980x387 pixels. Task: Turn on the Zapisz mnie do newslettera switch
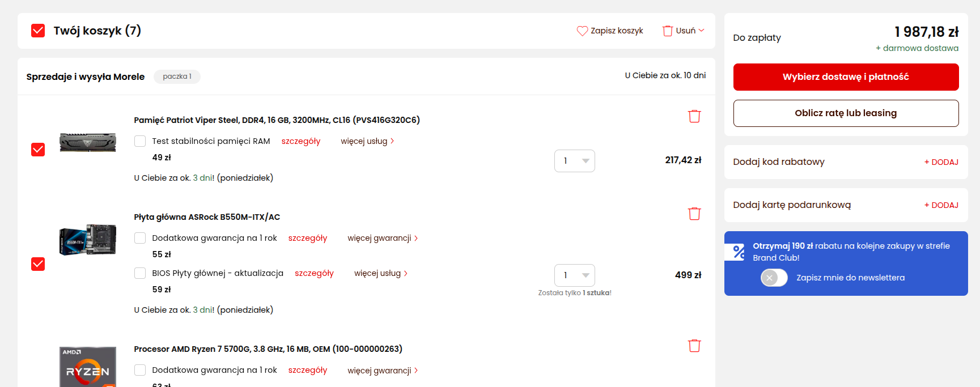774,278
